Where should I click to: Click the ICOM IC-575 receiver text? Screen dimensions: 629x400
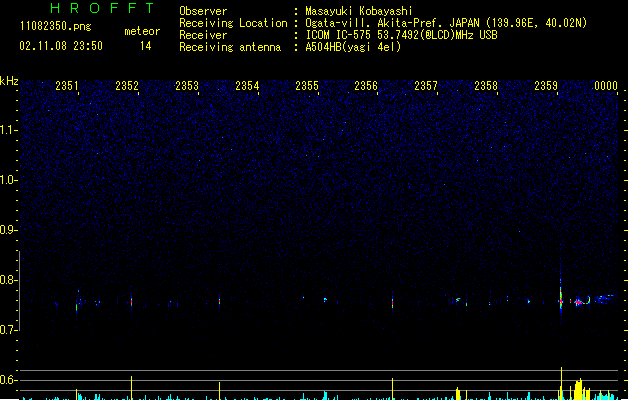pos(401,35)
